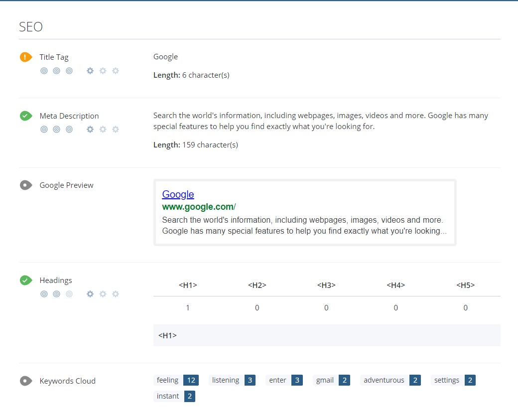The width and height of the screenshot is (518, 420).
Task: Click the first gear icon under Meta Description
Action: point(90,130)
